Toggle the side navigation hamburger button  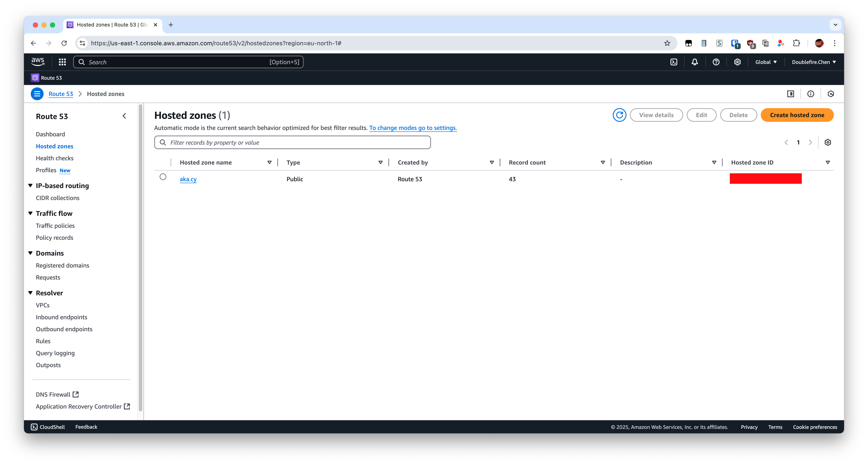(x=37, y=94)
